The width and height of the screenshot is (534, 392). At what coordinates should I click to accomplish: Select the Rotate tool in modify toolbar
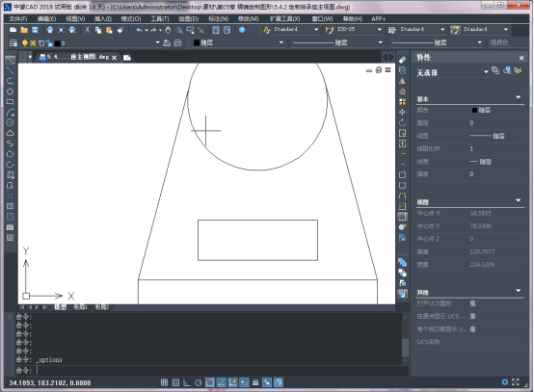point(402,122)
